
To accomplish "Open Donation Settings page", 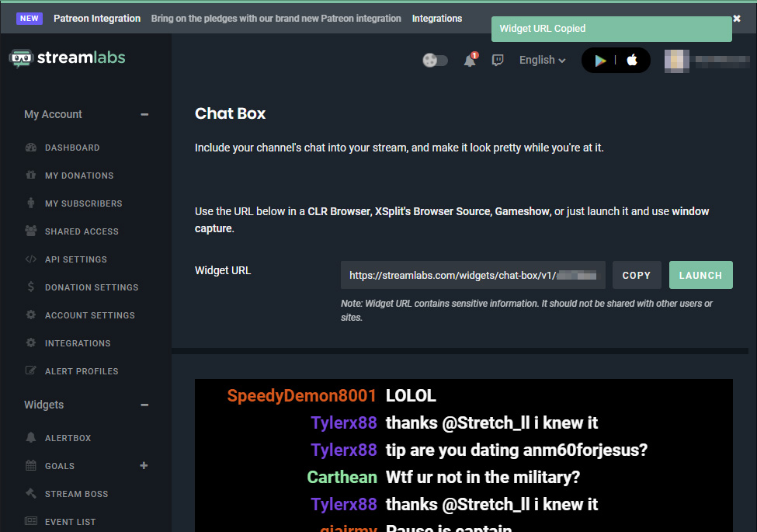I will click(92, 287).
